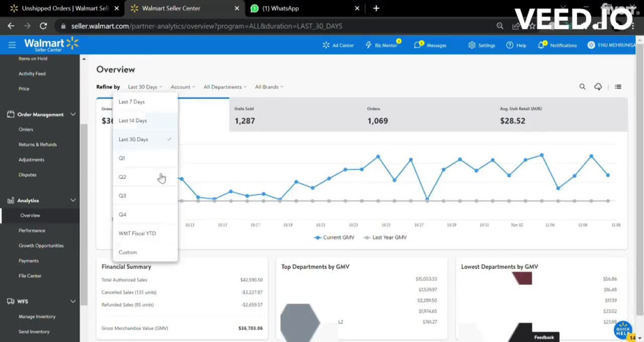
Task: Open Returns & Refunds
Action: click(x=37, y=144)
